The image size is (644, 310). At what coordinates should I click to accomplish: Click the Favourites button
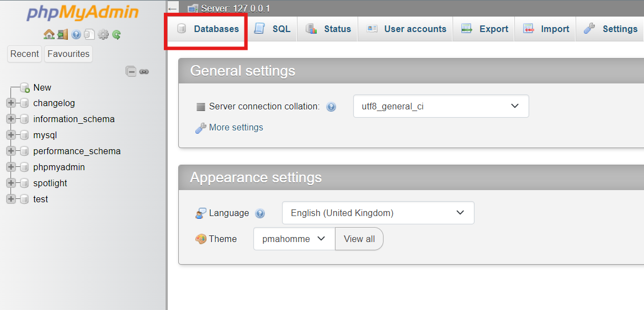[x=68, y=54]
